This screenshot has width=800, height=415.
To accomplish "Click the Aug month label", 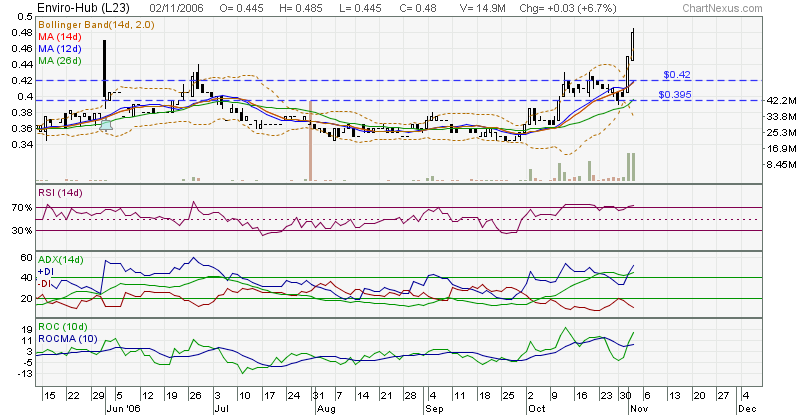I will [x=326, y=409].
